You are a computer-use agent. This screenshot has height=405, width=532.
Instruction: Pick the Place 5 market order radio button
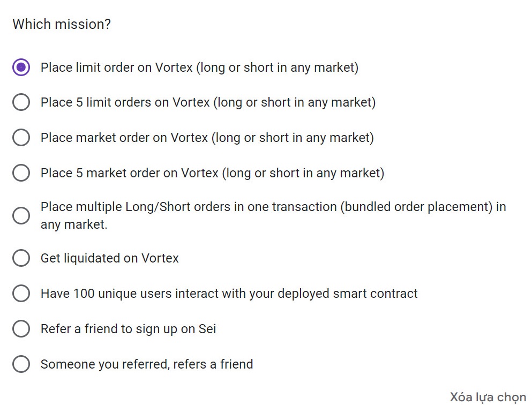pyautogui.click(x=21, y=172)
